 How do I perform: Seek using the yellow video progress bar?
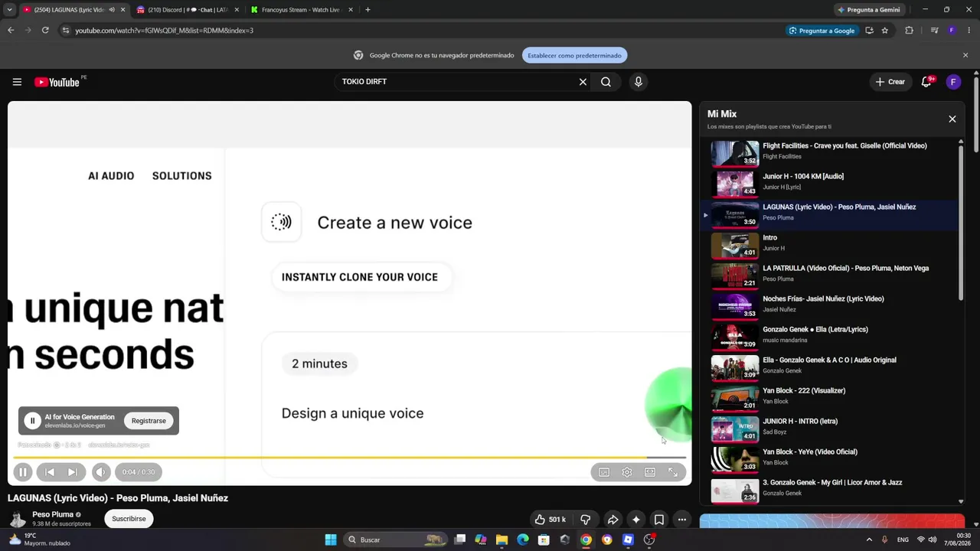tap(349, 458)
